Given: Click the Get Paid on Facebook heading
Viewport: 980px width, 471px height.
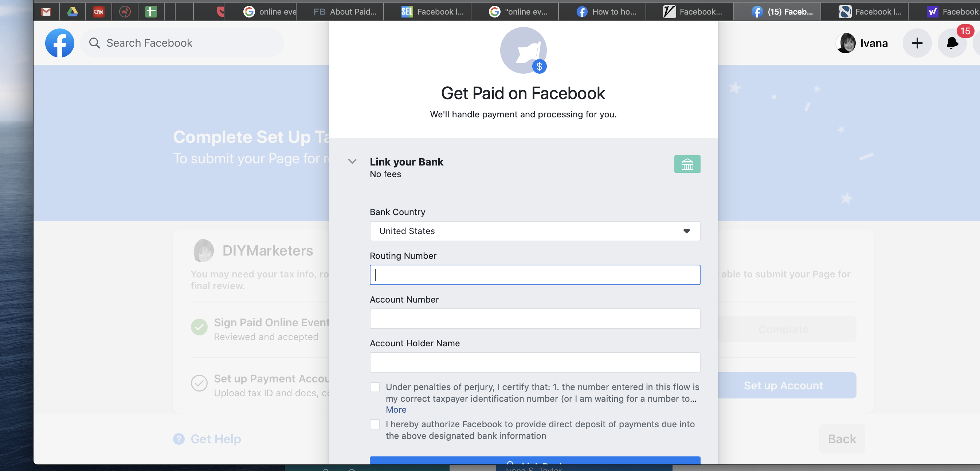Looking at the screenshot, I should tap(523, 93).
